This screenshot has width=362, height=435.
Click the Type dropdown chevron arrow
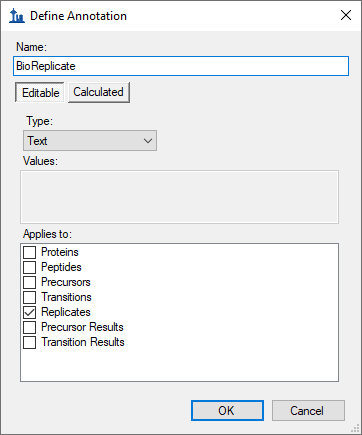(148, 141)
